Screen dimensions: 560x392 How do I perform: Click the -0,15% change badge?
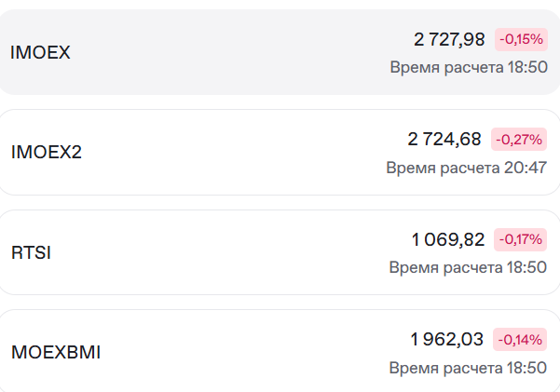tap(521, 39)
